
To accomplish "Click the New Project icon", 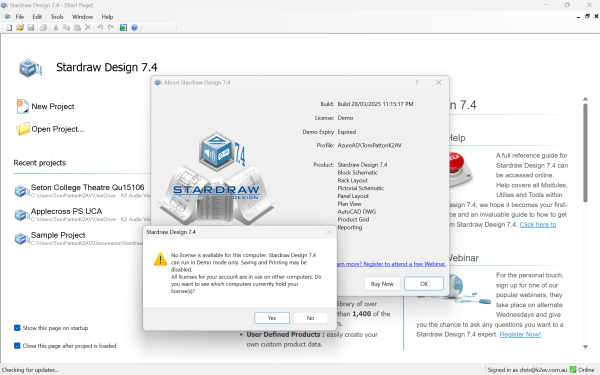I will tap(22, 106).
